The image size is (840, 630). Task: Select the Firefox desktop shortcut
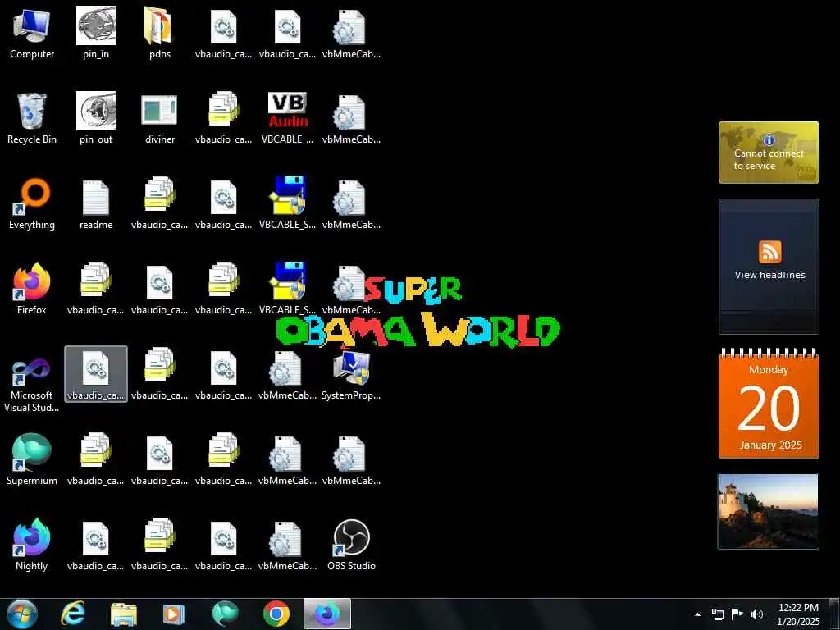(32, 288)
